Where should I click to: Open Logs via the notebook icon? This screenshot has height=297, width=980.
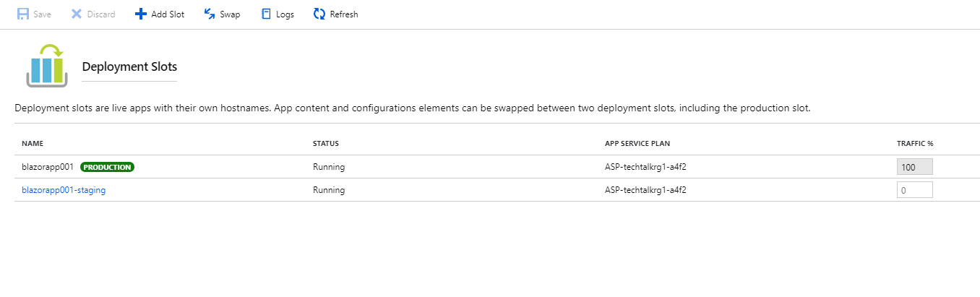[x=266, y=14]
